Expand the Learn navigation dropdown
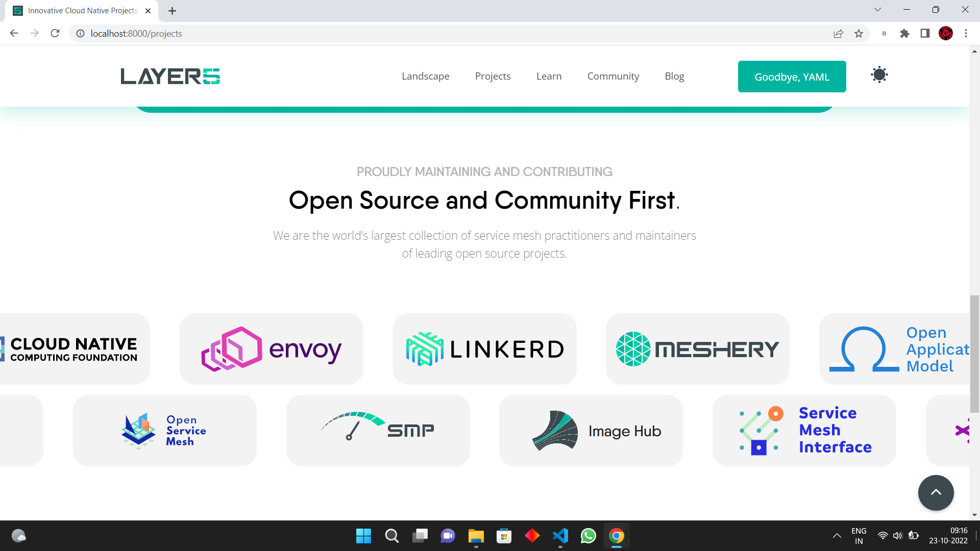The image size is (980, 551). [549, 76]
